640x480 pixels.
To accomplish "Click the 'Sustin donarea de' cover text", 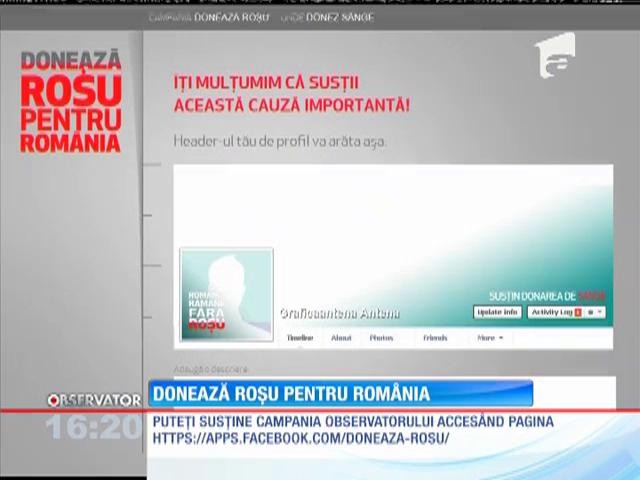I will (x=547, y=296).
